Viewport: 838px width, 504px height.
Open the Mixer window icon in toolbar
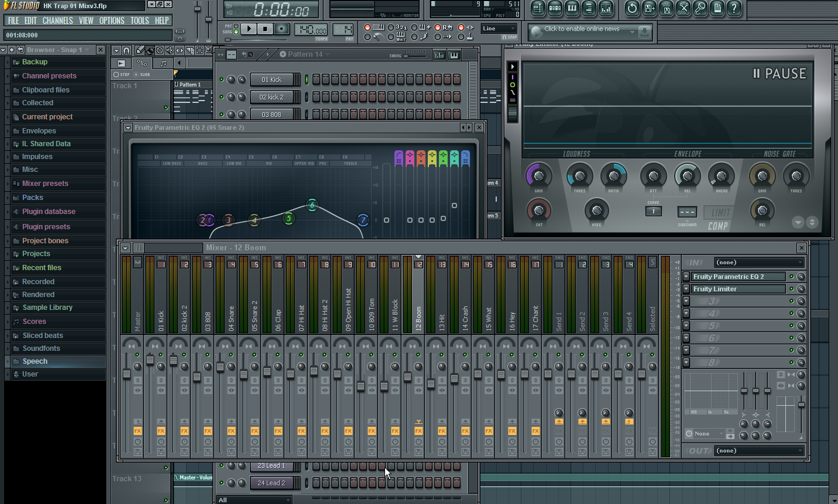[x=606, y=8]
